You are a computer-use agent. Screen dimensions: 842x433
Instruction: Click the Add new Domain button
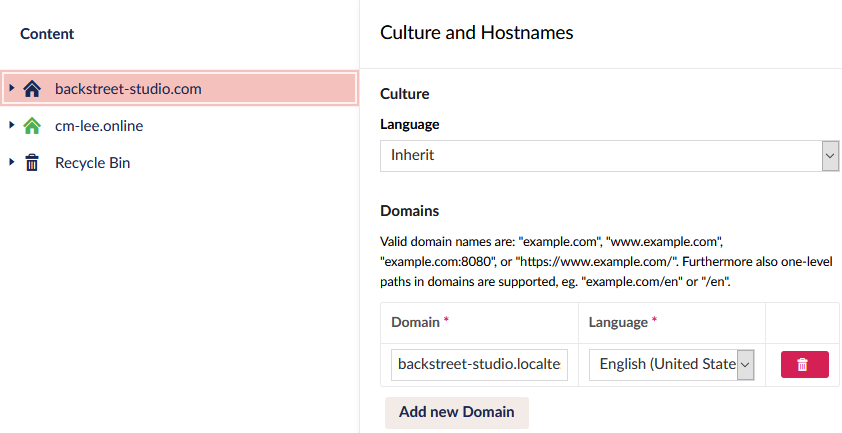pyautogui.click(x=456, y=412)
